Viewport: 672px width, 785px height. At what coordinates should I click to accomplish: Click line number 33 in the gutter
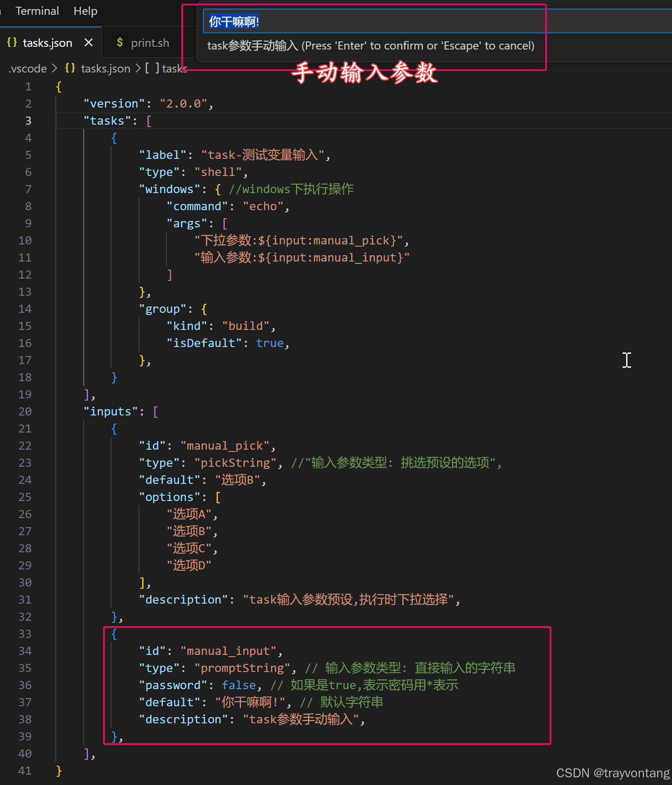25,634
